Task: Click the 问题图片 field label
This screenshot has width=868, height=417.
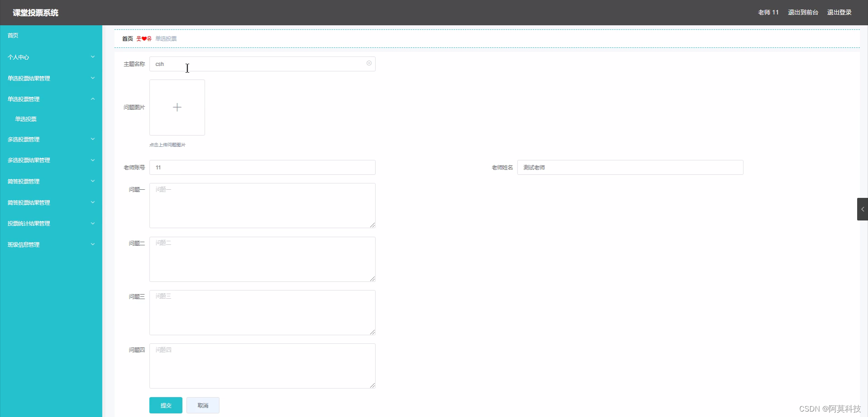Action: pos(134,107)
